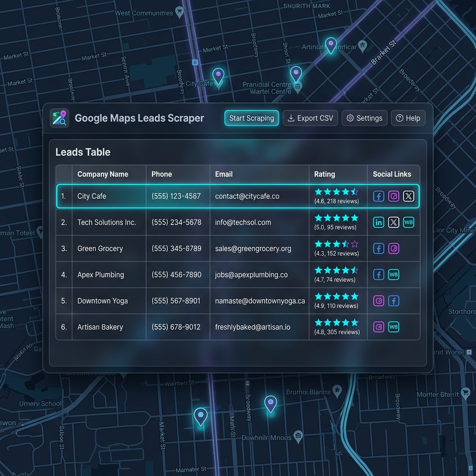Open Artisan Bakery's WB website link

[394, 327]
